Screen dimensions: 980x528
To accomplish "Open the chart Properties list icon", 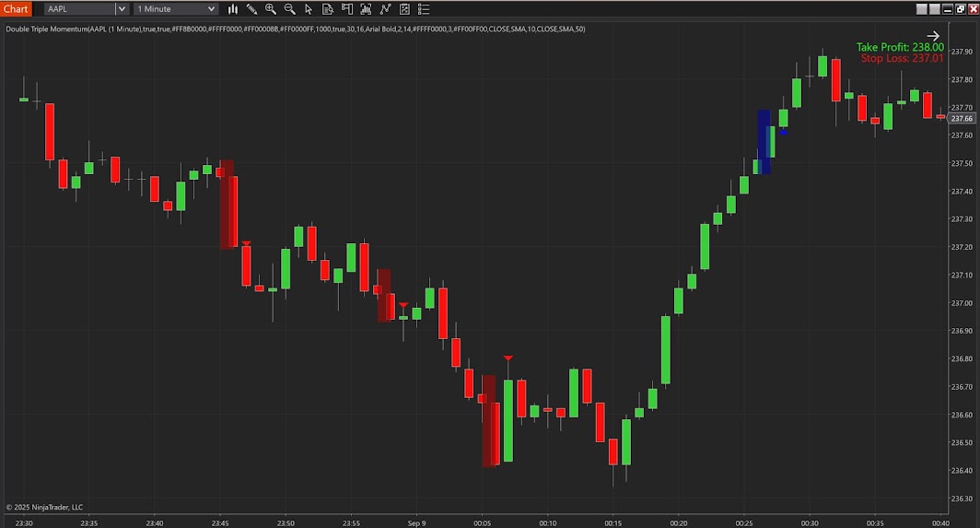I will coord(424,9).
